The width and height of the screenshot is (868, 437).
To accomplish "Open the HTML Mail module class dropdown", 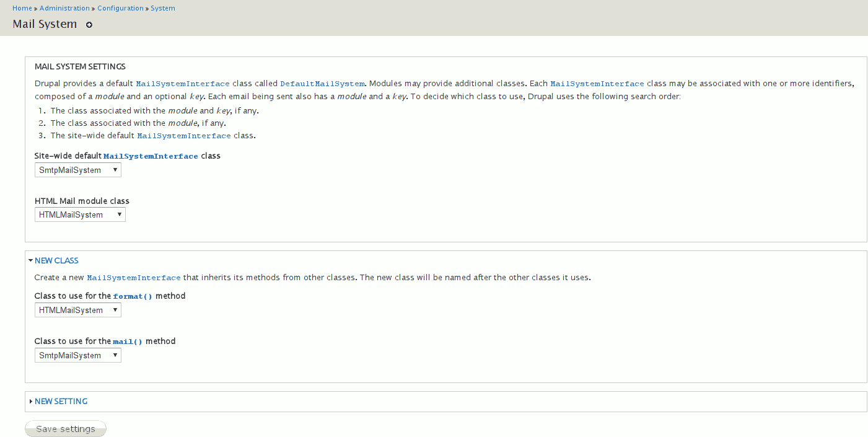I will coord(80,214).
